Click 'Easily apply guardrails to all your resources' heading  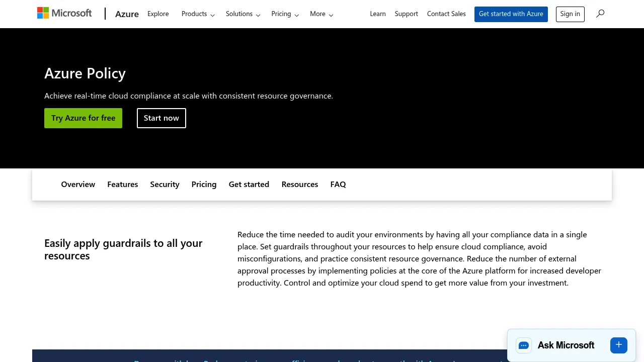[x=123, y=249]
